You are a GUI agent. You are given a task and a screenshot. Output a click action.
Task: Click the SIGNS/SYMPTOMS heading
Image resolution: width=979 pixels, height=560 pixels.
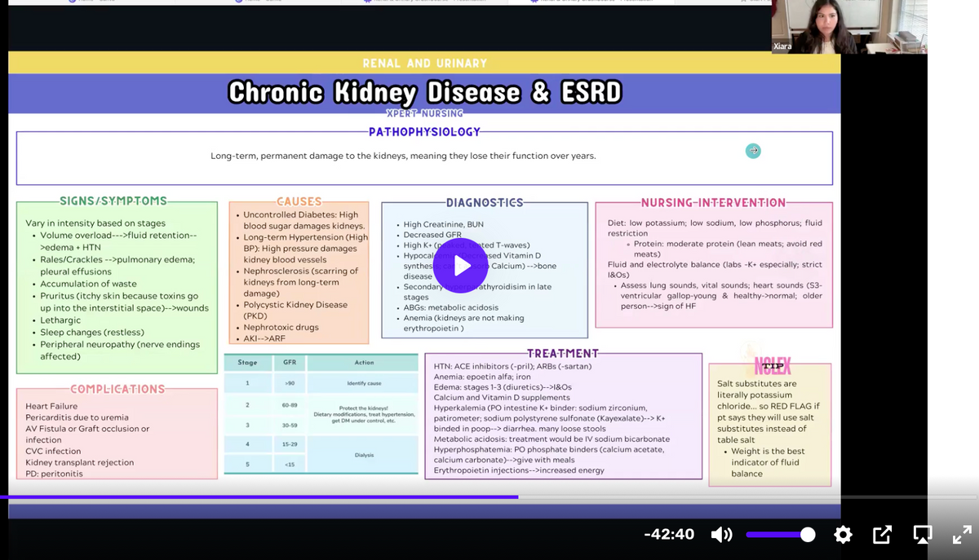coord(113,201)
